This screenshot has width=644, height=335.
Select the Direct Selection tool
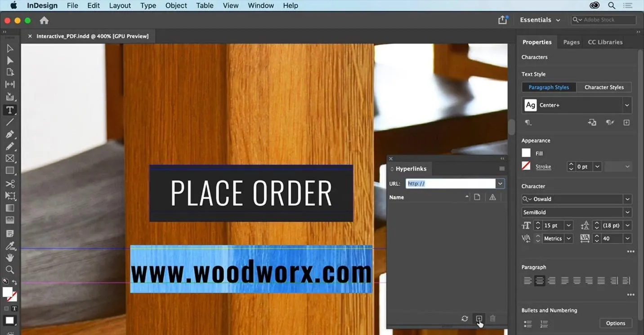10,61
